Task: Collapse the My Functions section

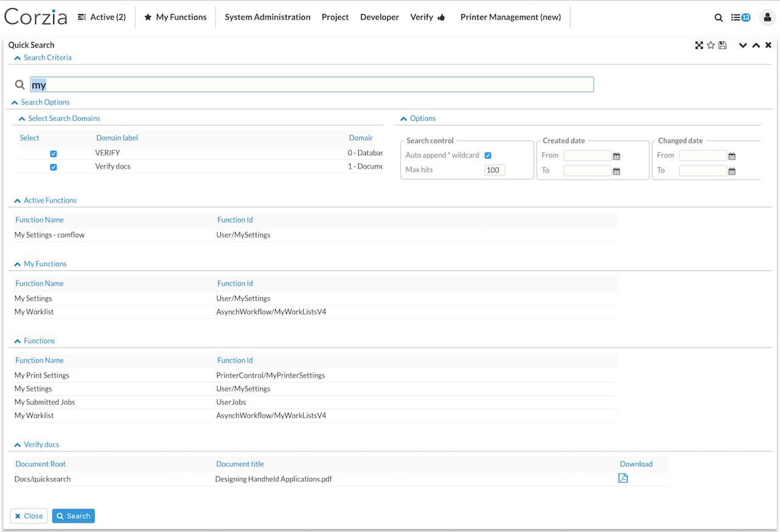Action: click(x=41, y=264)
